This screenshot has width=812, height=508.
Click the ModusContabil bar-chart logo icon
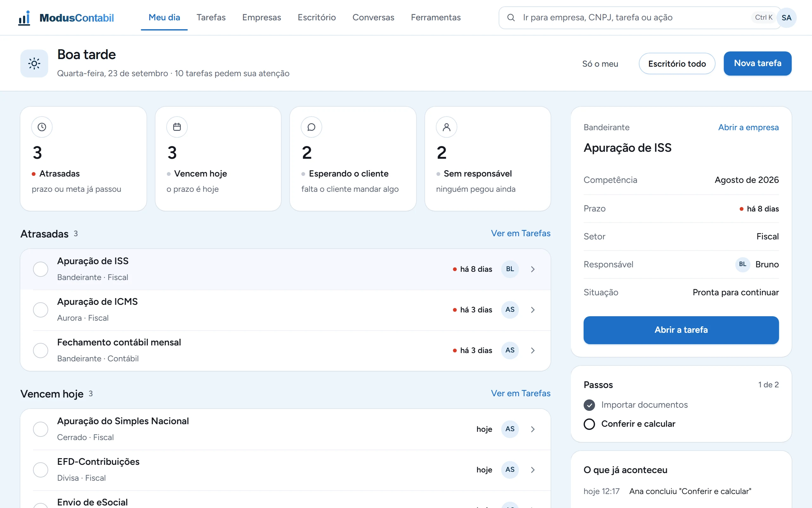pos(24,18)
